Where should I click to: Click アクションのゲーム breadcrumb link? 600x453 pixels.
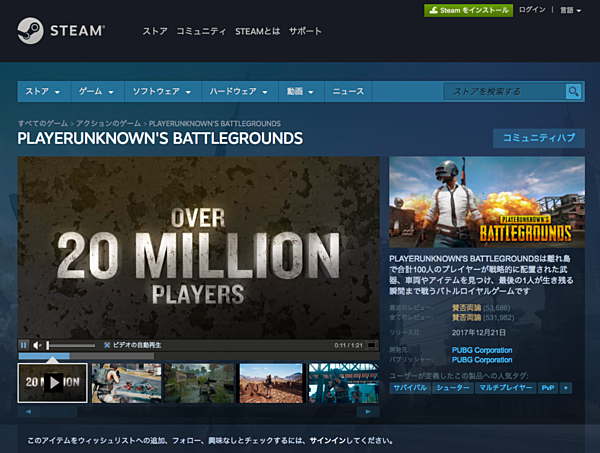tap(108, 124)
